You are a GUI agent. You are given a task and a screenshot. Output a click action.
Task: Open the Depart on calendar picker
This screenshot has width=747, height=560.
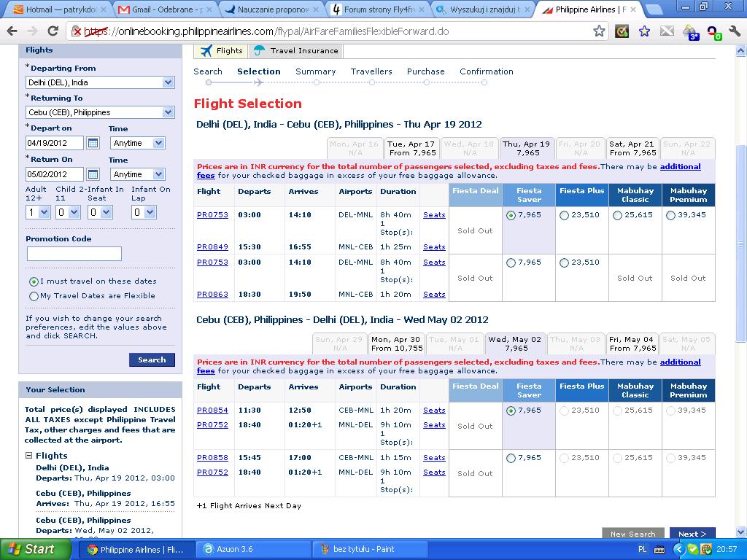click(x=93, y=143)
